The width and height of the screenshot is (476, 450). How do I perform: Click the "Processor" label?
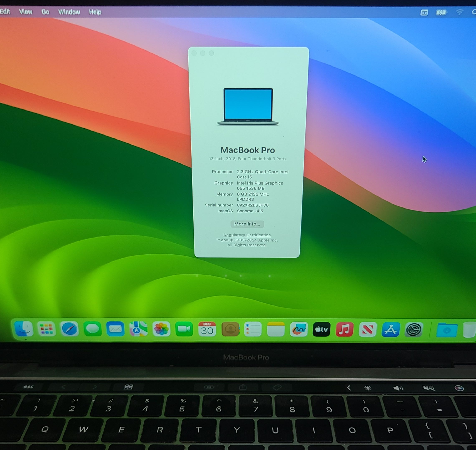click(x=222, y=172)
